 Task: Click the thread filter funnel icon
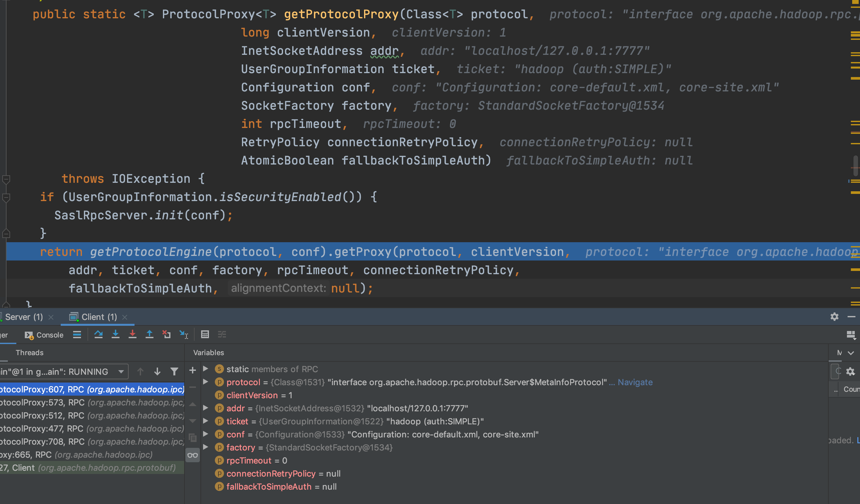(174, 371)
